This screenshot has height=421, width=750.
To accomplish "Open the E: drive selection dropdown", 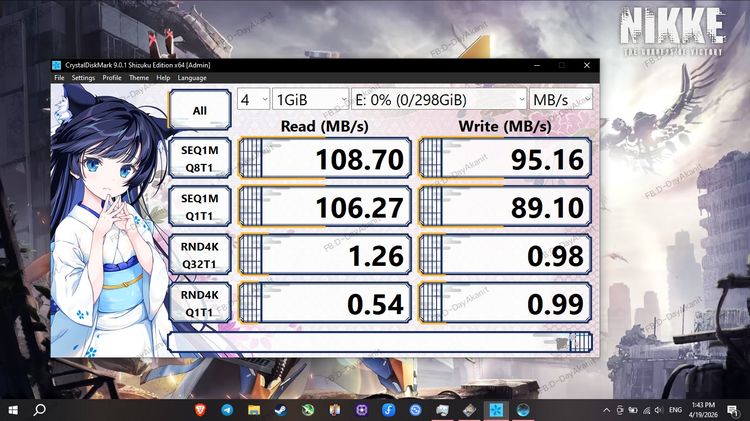I will pyautogui.click(x=439, y=100).
